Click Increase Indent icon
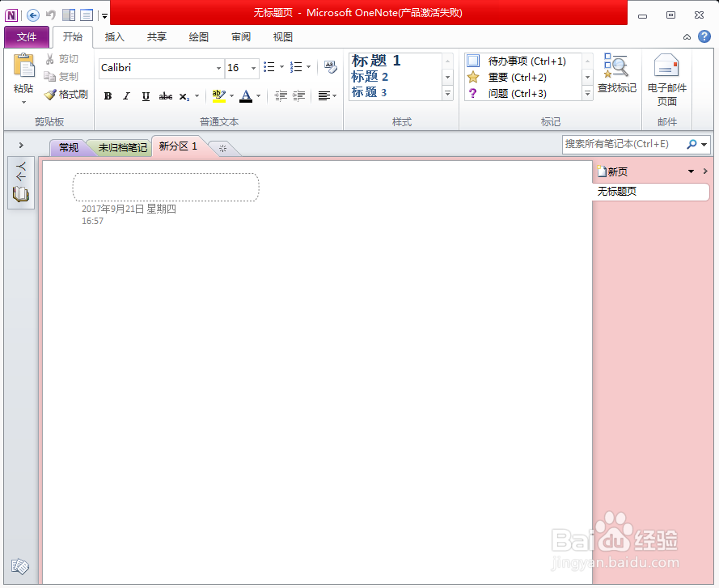Image resolution: width=719 pixels, height=588 pixels. point(299,96)
